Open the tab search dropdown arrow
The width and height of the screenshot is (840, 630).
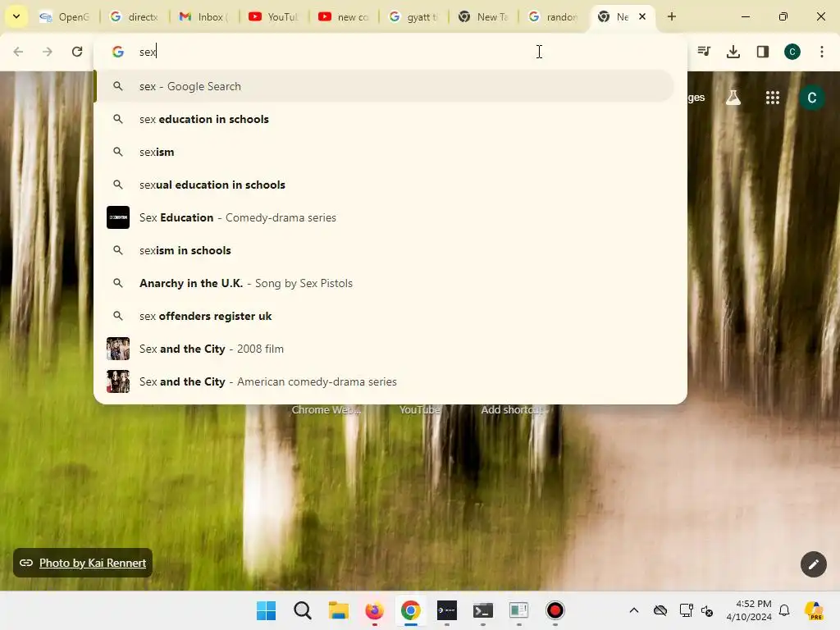click(x=16, y=16)
